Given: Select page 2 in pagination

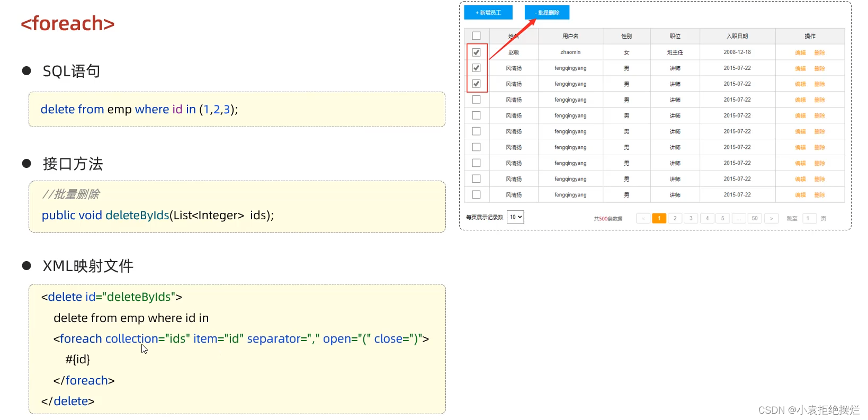Looking at the screenshot, I should pos(675,218).
